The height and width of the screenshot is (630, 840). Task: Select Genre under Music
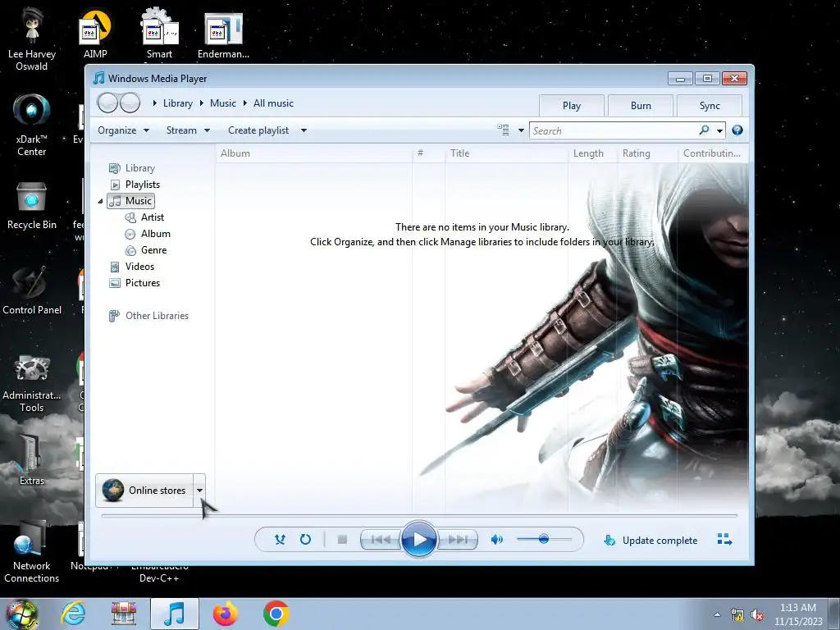pyautogui.click(x=146, y=250)
